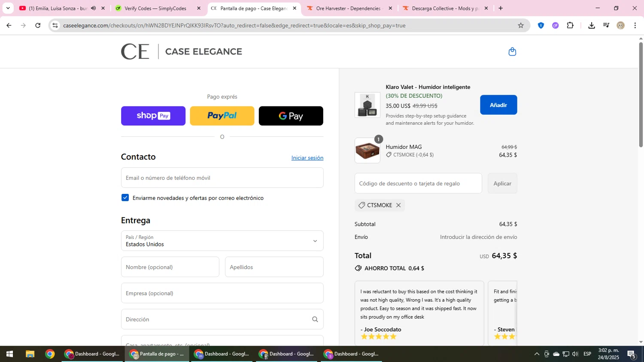Open Windows notification center
This screenshot has width=644, height=362.
[x=632, y=354]
